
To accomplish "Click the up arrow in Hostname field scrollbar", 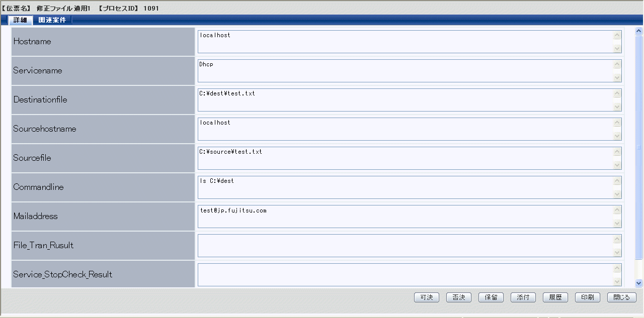I will pyautogui.click(x=617, y=35).
